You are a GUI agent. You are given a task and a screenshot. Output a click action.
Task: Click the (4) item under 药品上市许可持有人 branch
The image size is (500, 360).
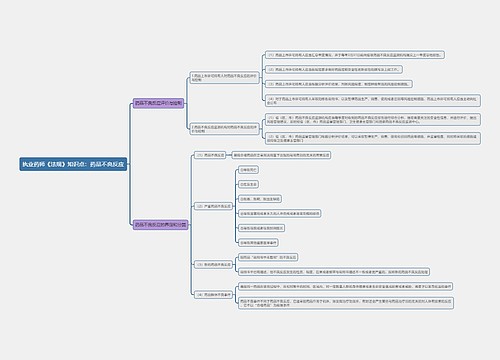click(373, 101)
